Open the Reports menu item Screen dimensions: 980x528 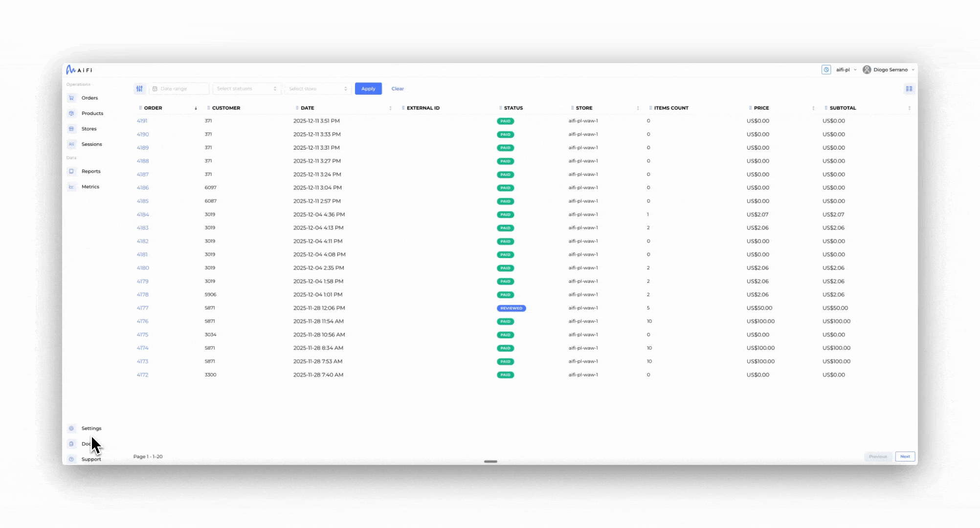91,171
